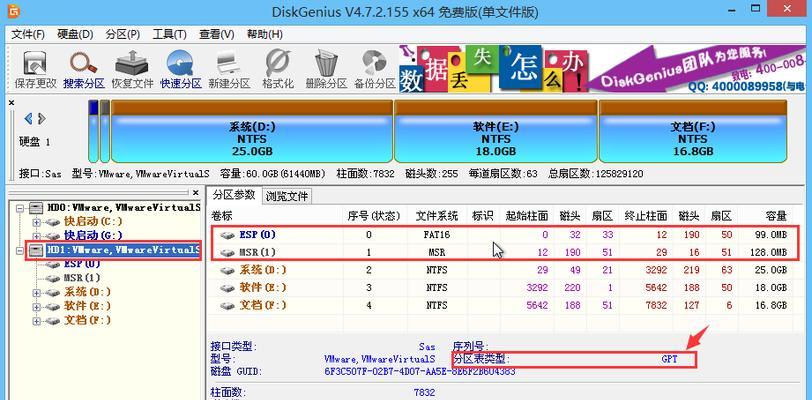Click the 序号(状态) column header
This screenshot has height=400, width=812.
(x=374, y=216)
